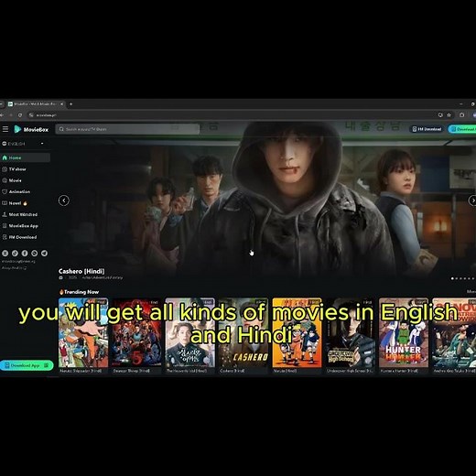Viewport: 476px width, 476px height.
Task: Open the orange Naruto poster
Action: click(x=297, y=333)
